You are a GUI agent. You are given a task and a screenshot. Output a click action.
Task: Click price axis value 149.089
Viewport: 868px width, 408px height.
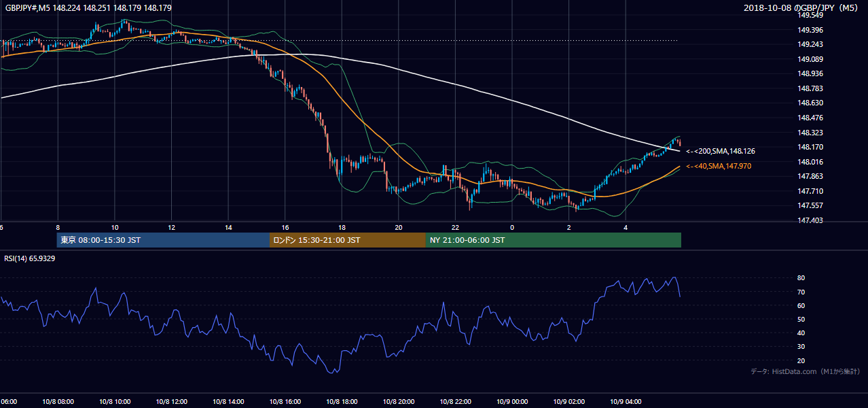tap(810, 59)
